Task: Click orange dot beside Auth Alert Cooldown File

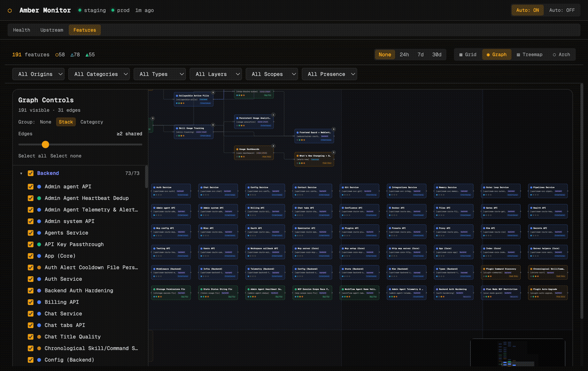Action: click(39, 268)
